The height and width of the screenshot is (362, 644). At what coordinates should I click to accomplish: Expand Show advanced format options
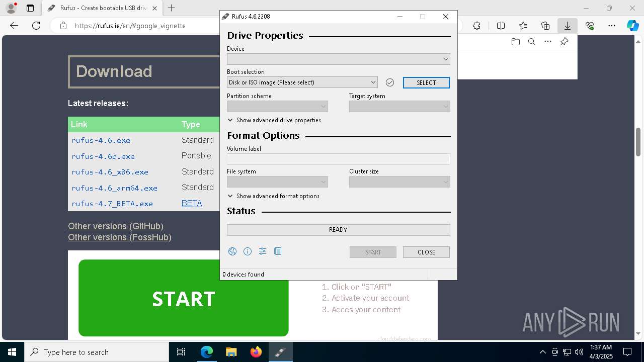pos(273,196)
